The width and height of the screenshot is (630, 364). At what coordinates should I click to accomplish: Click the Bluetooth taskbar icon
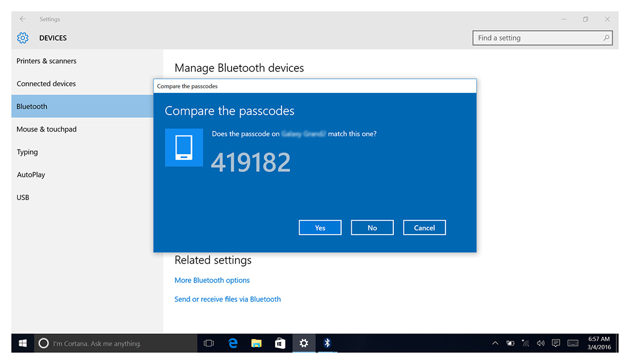(327, 343)
